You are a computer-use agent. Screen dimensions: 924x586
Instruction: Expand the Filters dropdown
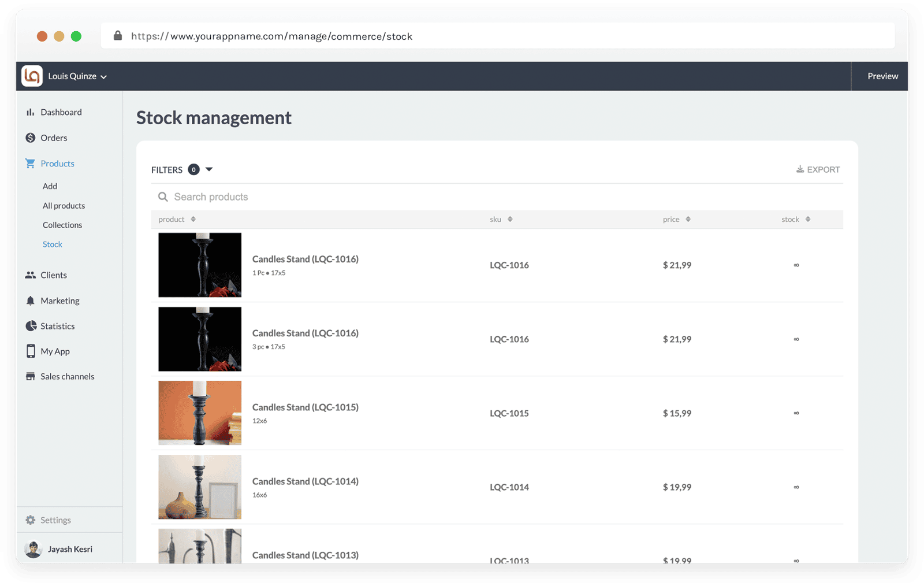[208, 169]
